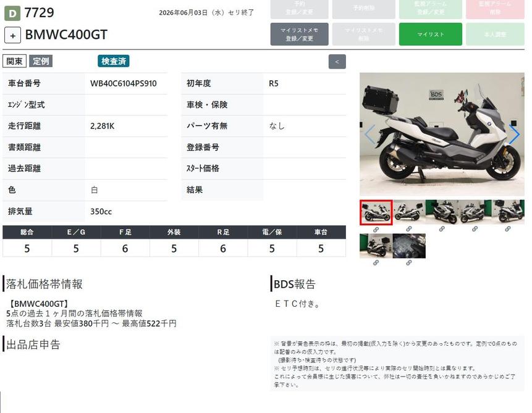The width and height of the screenshot is (532, 413).
Task: Click the faded 監視アラーム 登録/変更 button
Action: [430, 8]
